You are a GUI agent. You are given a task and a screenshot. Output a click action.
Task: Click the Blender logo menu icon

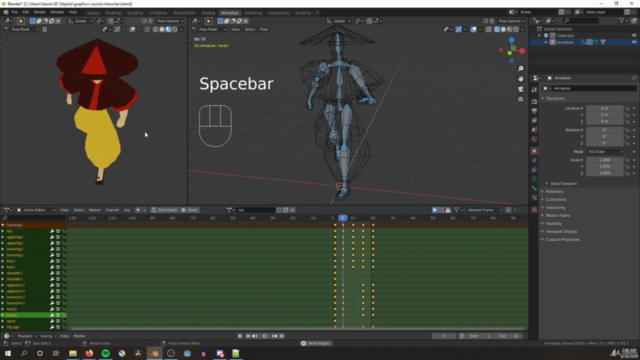point(6,12)
